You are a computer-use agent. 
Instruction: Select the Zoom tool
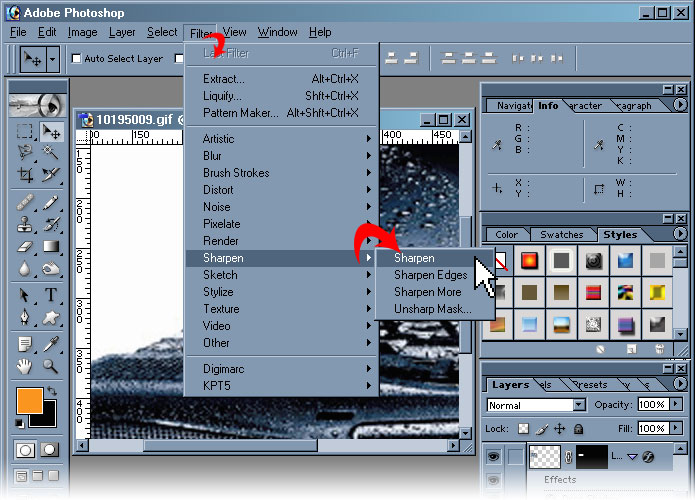coord(51,366)
